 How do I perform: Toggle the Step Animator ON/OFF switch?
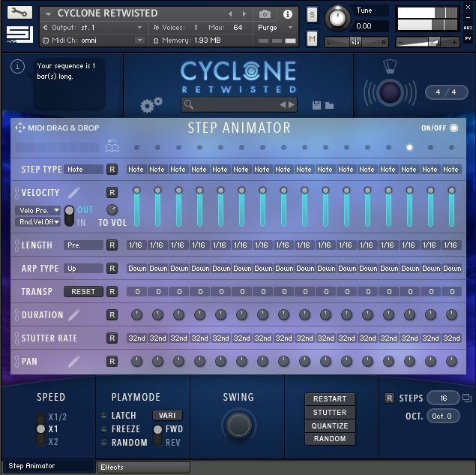[454, 128]
